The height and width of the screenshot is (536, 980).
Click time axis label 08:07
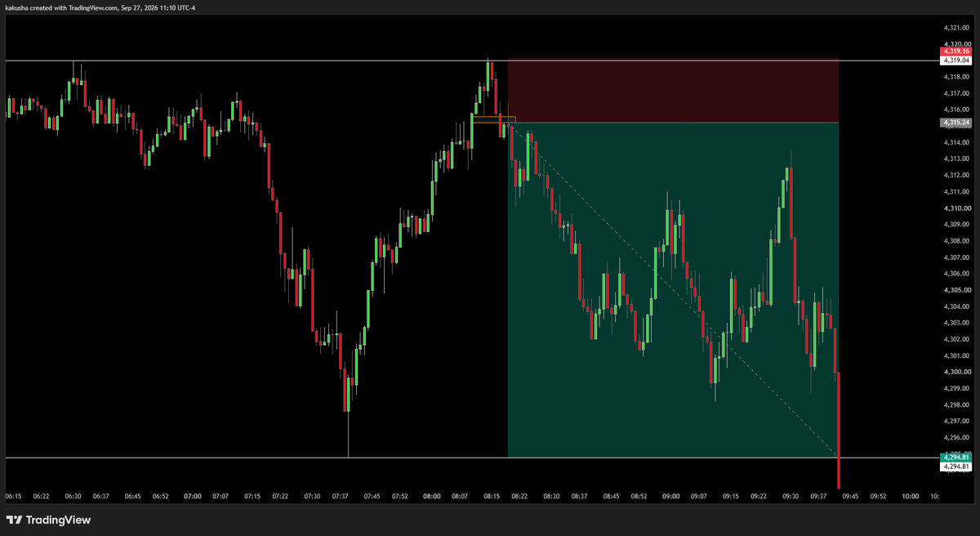(460, 496)
